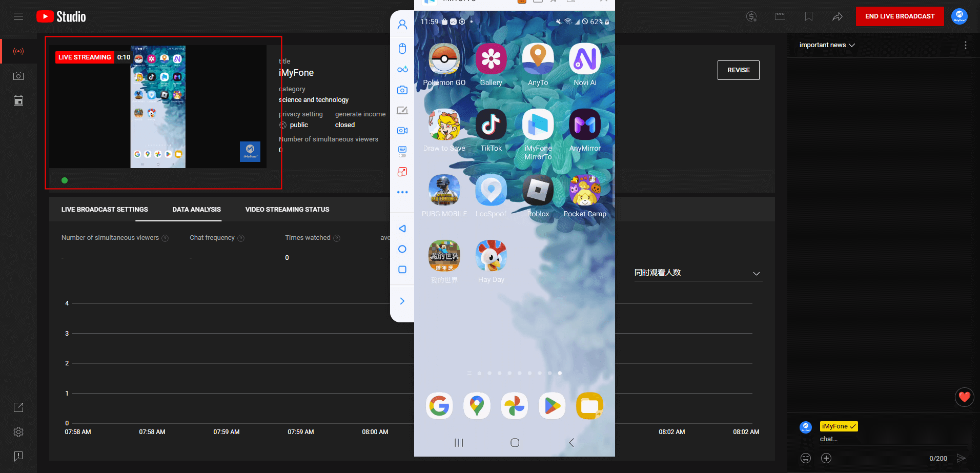980x473 pixels.
Task: Click the live stream preview thumbnail
Action: (158, 107)
